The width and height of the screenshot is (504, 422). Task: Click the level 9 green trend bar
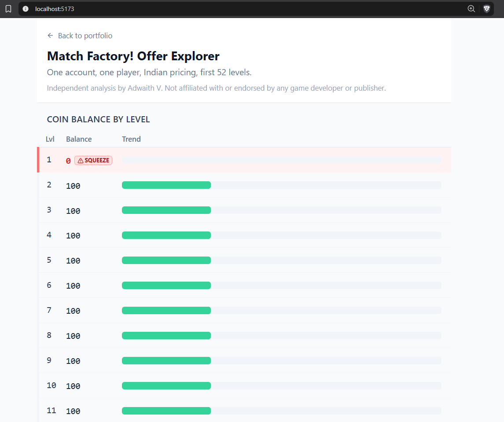[166, 360]
